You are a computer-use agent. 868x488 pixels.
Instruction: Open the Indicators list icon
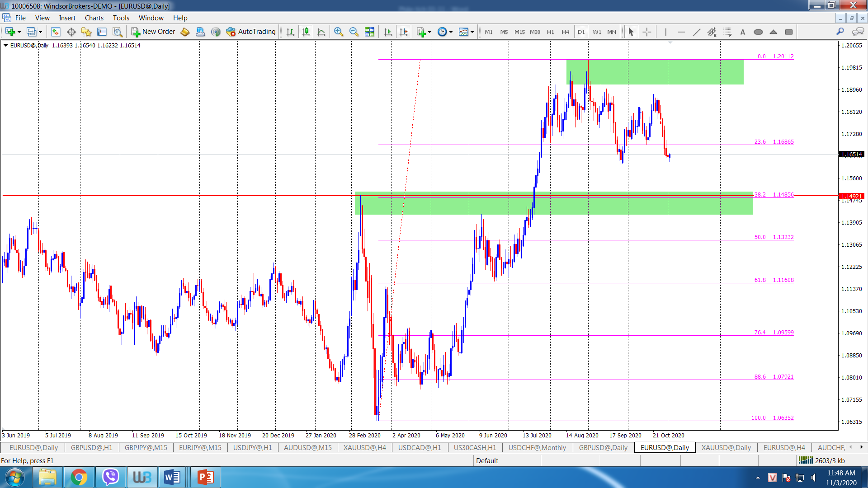[421, 32]
